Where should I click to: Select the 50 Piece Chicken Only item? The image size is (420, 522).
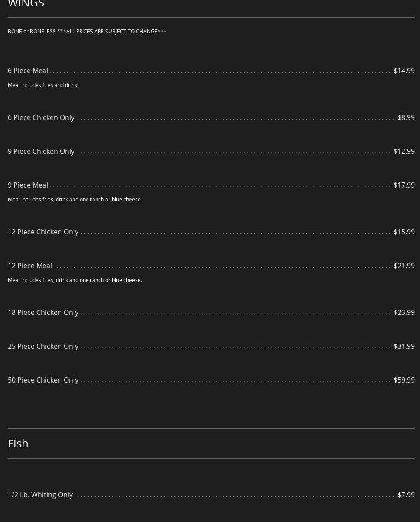(43, 380)
